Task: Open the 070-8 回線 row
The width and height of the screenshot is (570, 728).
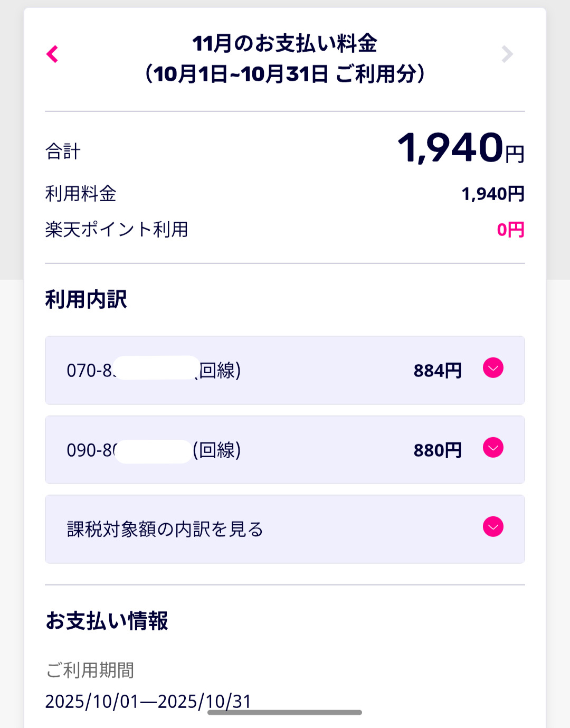Action: [x=153, y=371]
